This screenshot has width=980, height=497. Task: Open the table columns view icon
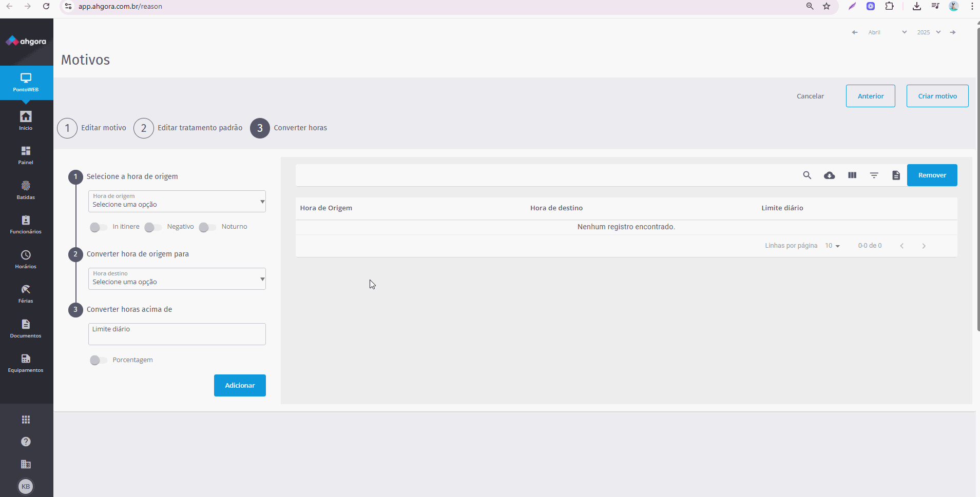852,175
